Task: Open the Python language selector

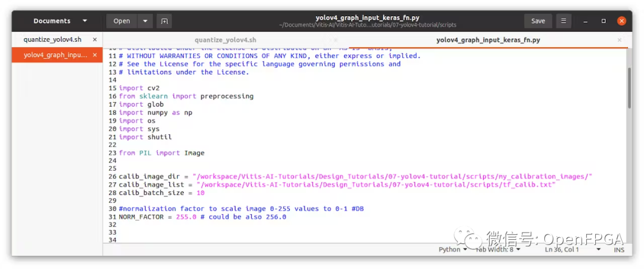Action: click(453, 250)
